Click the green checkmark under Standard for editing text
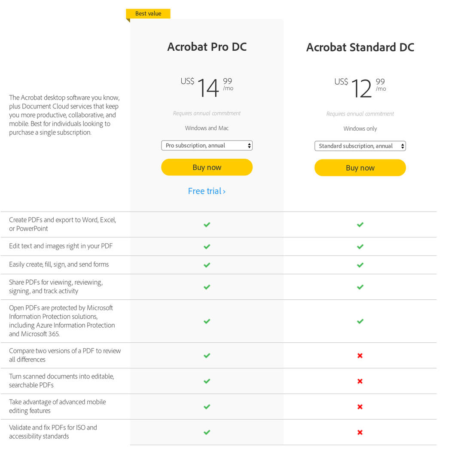The width and height of the screenshot is (476, 464). [360, 246]
